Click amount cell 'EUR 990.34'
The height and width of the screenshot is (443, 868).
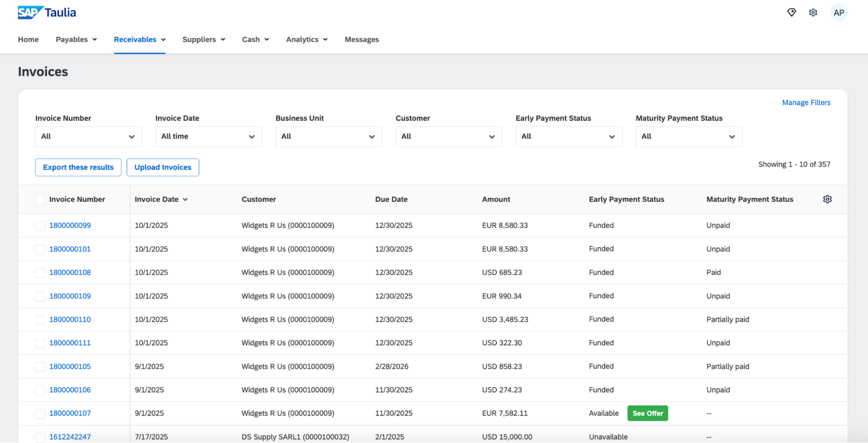click(502, 296)
